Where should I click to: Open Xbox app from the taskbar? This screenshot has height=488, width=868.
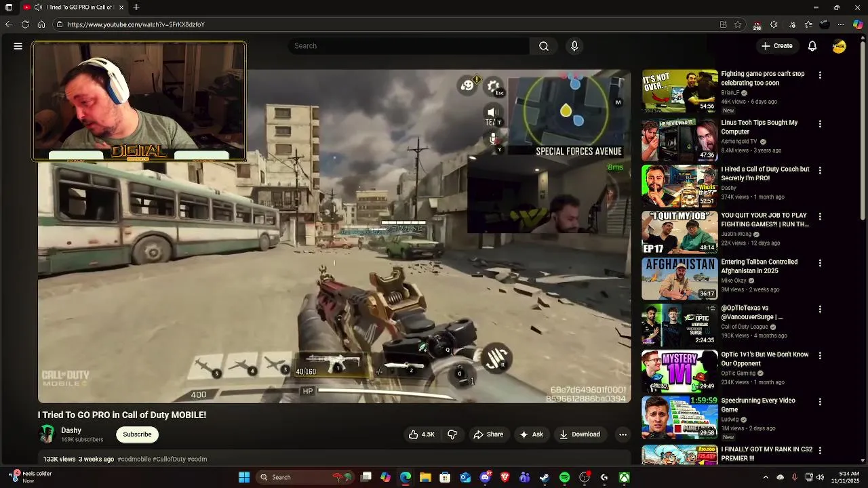coord(624,477)
